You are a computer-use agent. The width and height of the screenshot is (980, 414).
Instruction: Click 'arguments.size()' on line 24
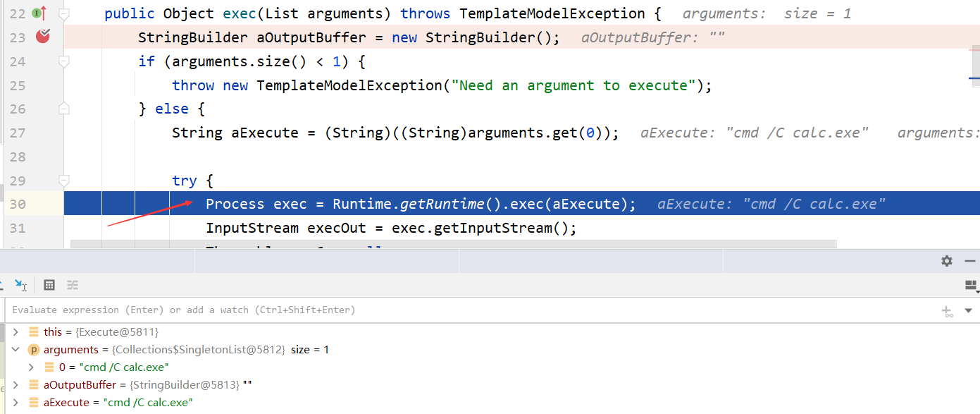tap(240, 61)
